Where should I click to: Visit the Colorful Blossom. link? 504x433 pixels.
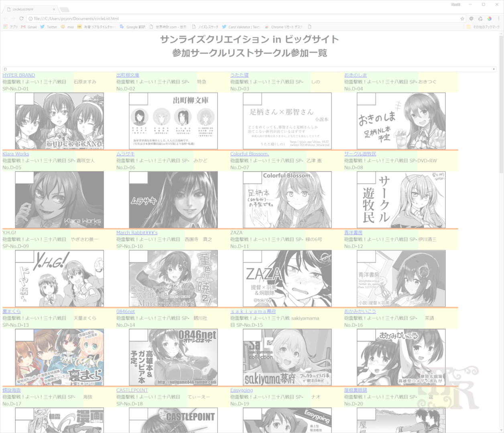(x=250, y=154)
